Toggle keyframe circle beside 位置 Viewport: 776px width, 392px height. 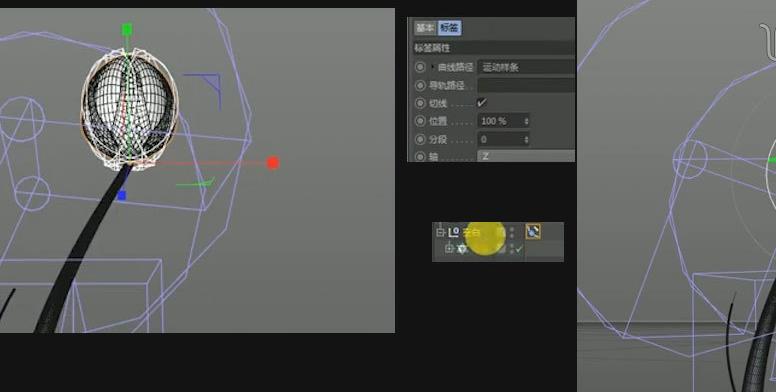pyautogui.click(x=420, y=121)
